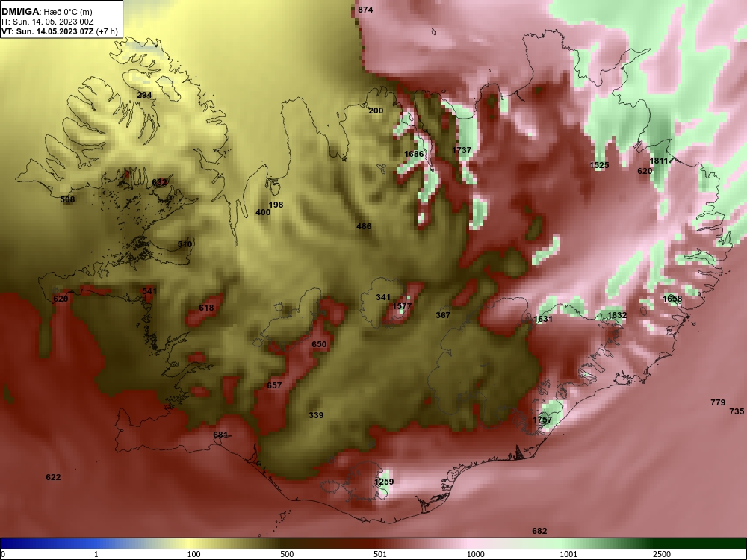Click the color scale label 1000
The image size is (747, 560).
pyautogui.click(x=475, y=554)
